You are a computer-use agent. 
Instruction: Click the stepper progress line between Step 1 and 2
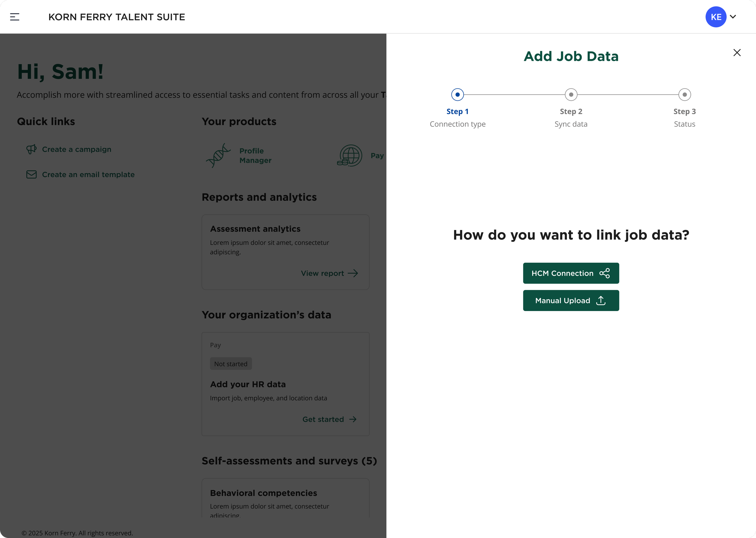514,94
